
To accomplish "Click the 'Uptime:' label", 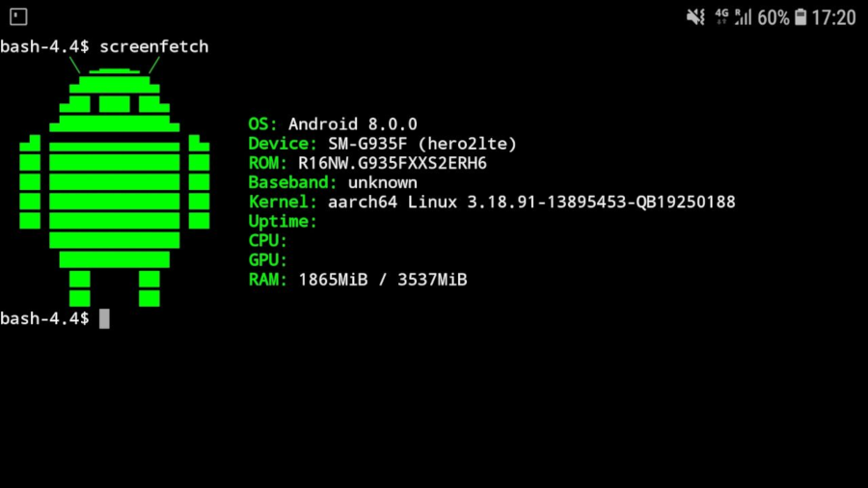I will [x=283, y=222].
